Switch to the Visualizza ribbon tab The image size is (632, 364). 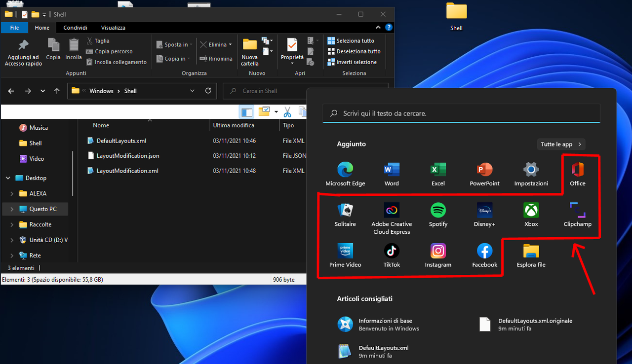tap(113, 28)
